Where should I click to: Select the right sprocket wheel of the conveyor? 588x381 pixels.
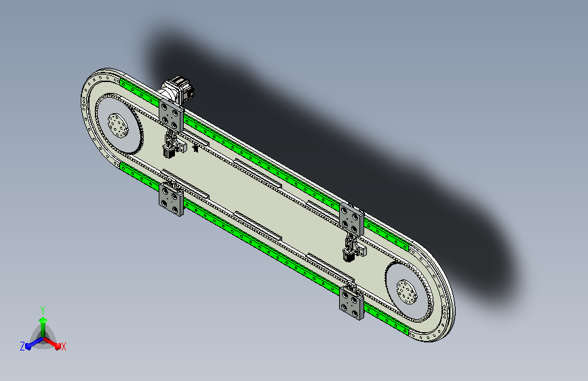pos(409,292)
